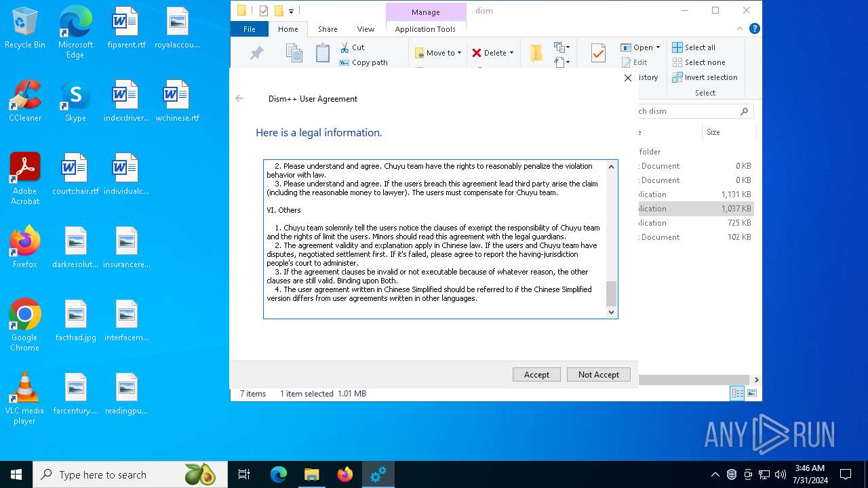Viewport: 868px width, 488px height.
Task: Click Select none in ribbon
Action: pyautogui.click(x=698, y=62)
